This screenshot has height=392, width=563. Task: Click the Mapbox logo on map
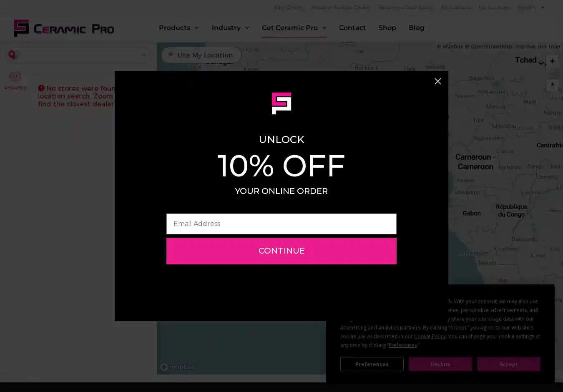pos(178,367)
